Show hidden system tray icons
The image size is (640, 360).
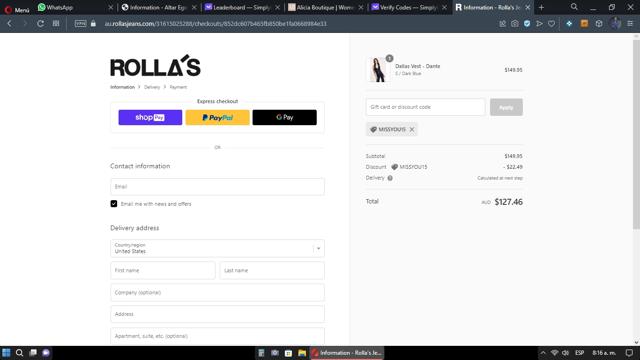tap(543, 353)
